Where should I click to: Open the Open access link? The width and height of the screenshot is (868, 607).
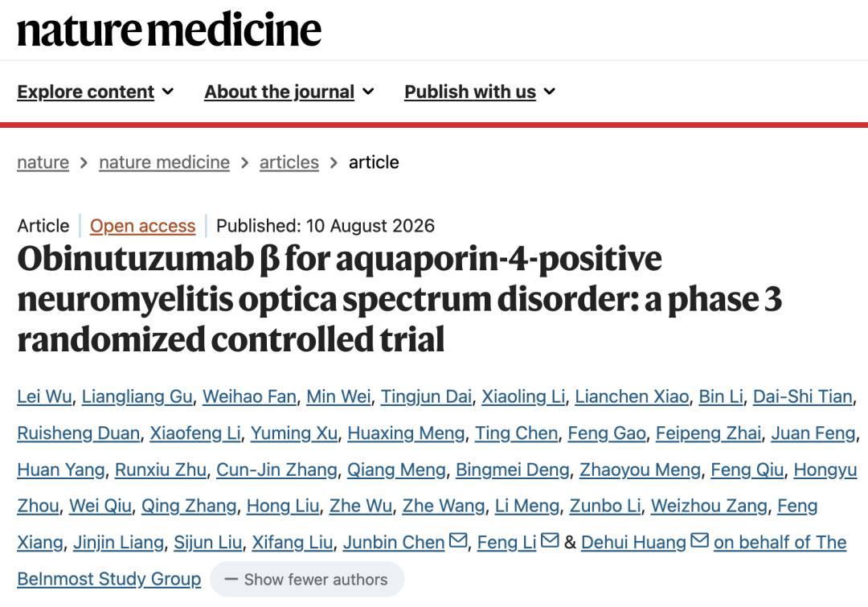pos(143,225)
